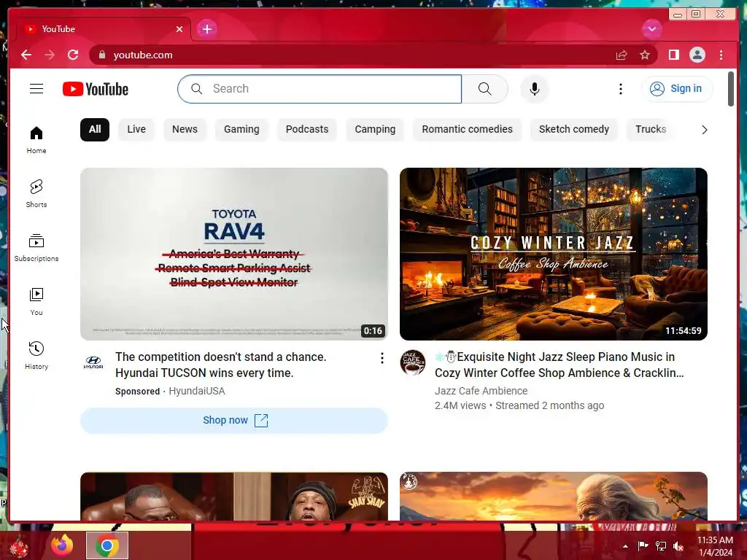Click HyundaiUSA sponsor name
Screen dimensions: 747x560
point(197,391)
